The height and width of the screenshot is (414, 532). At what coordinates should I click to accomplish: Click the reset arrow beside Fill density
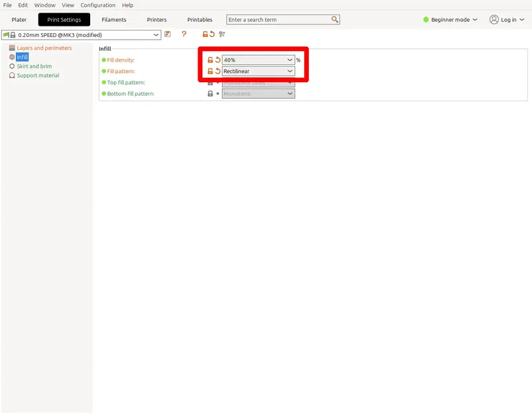click(218, 60)
